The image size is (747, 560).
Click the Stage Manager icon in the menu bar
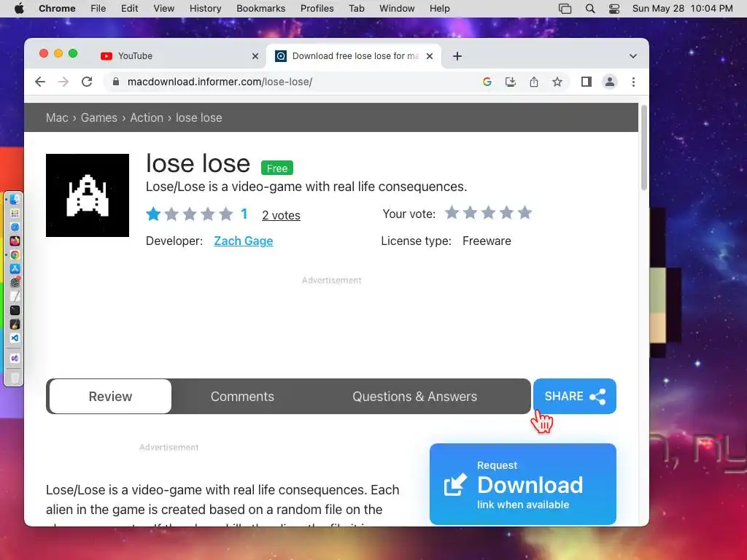click(565, 9)
